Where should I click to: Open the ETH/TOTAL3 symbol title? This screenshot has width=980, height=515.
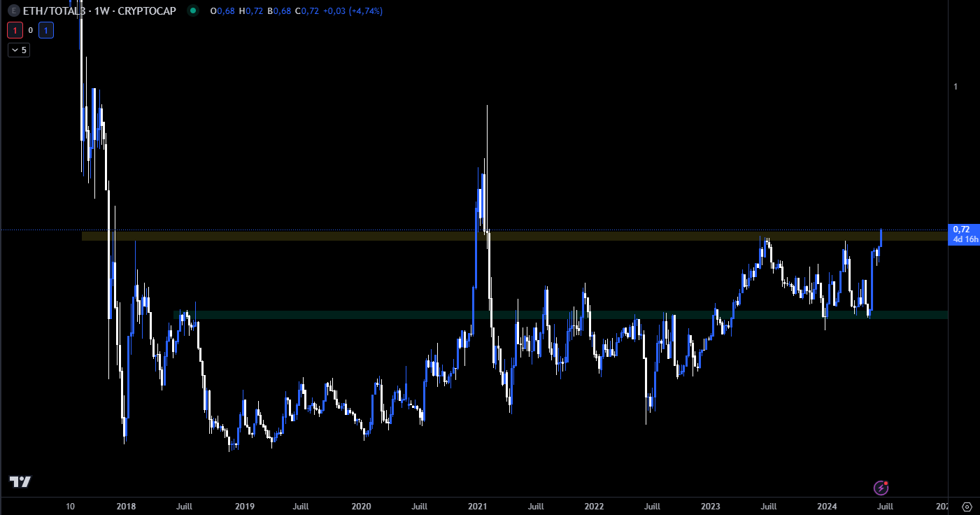(x=99, y=11)
